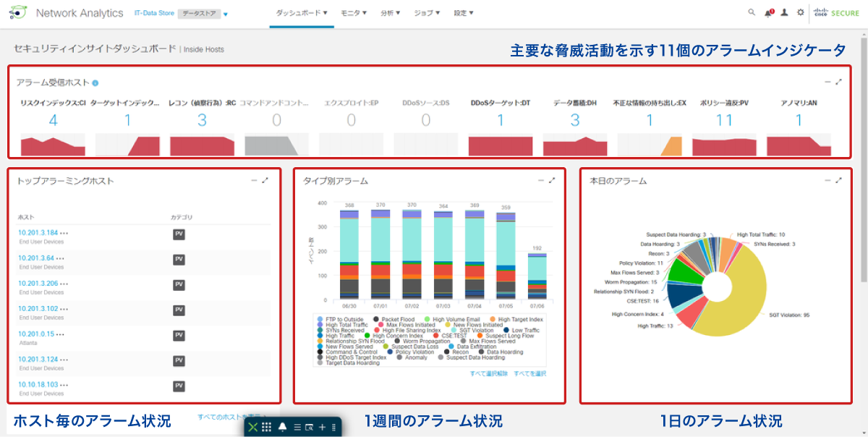Image resolution: width=868 pixels, height=437 pixels.
Task: Click the リスクインデックス:CI red trend chart
Action: [x=53, y=145]
